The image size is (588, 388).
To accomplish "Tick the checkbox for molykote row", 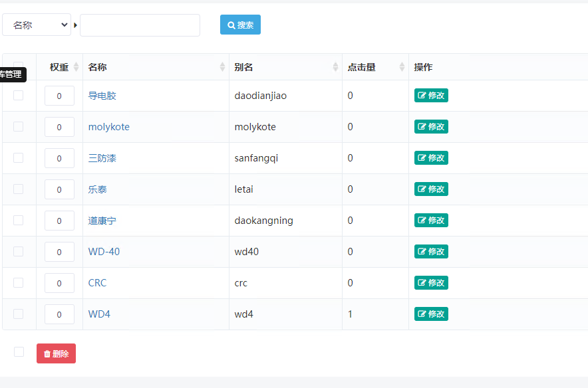I will pos(19,127).
